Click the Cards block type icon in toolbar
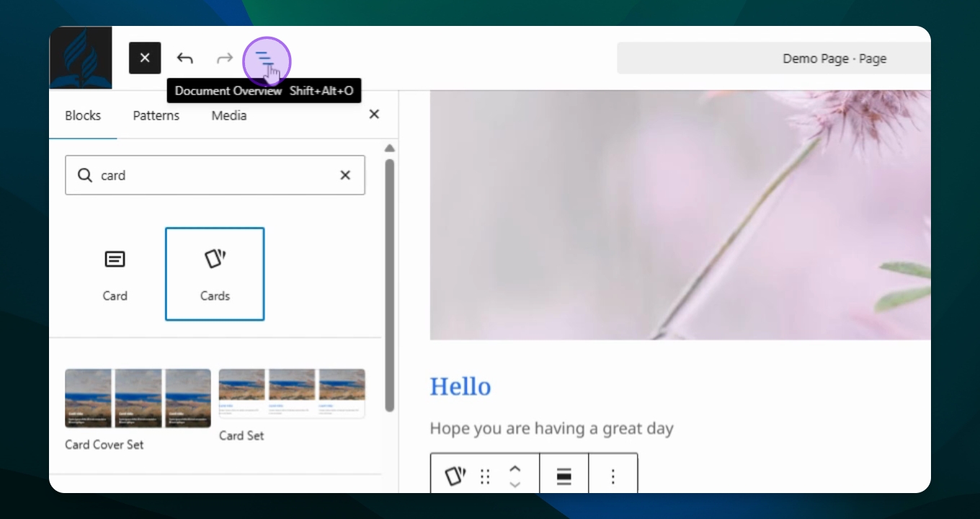The width and height of the screenshot is (980, 519). (x=455, y=476)
